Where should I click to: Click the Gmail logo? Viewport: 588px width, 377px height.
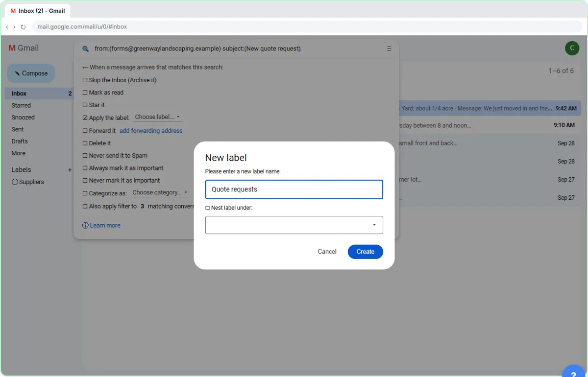24,48
